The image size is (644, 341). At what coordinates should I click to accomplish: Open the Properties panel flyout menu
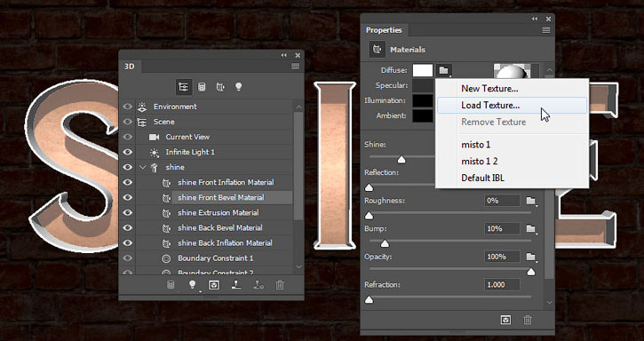coord(545,30)
